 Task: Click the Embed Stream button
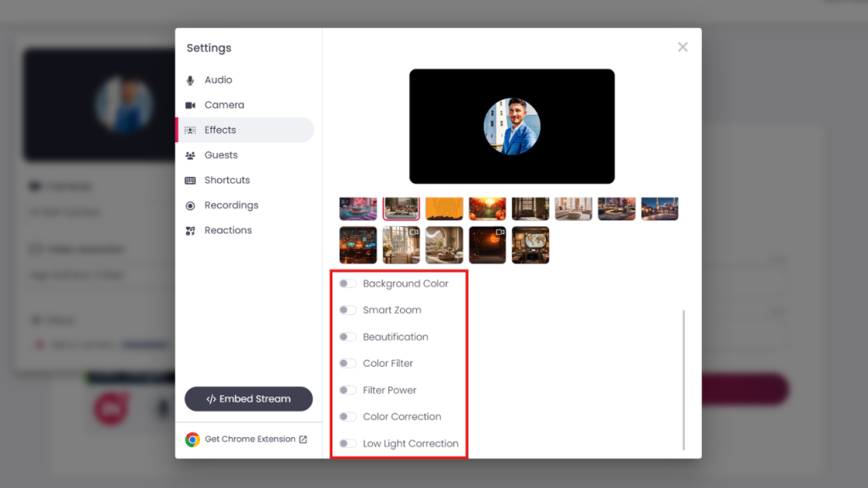248,398
